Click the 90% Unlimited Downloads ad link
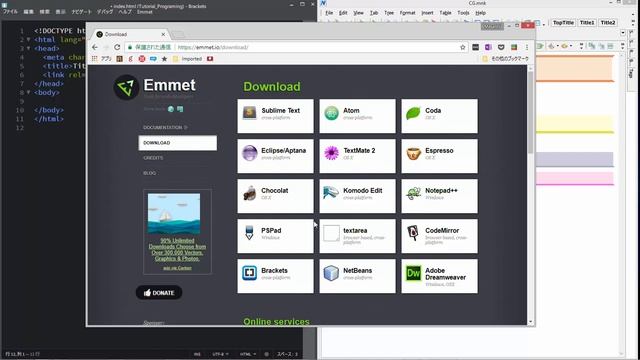Viewport: 640px width, 360px height. [177, 249]
